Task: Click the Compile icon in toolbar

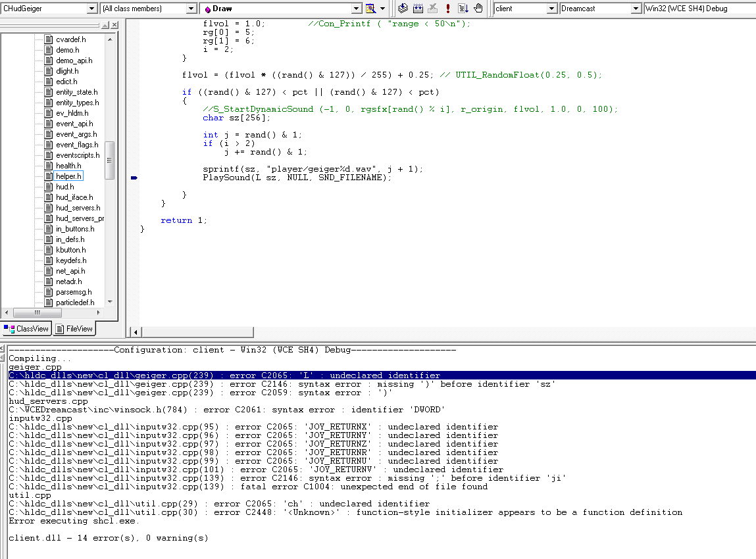Action: (403, 8)
